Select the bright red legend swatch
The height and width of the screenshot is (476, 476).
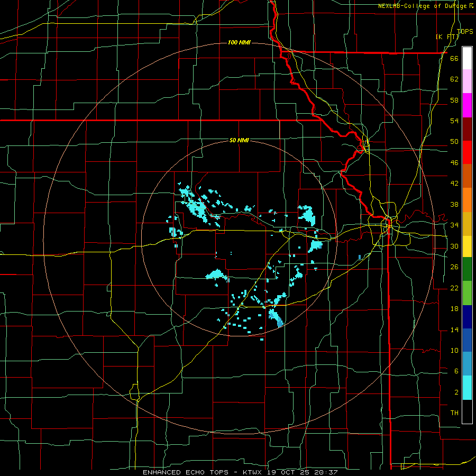coord(467,152)
